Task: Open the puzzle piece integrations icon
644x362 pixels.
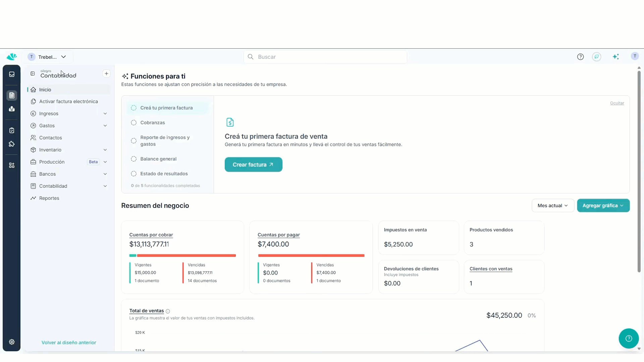Action: pyautogui.click(x=12, y=144)
